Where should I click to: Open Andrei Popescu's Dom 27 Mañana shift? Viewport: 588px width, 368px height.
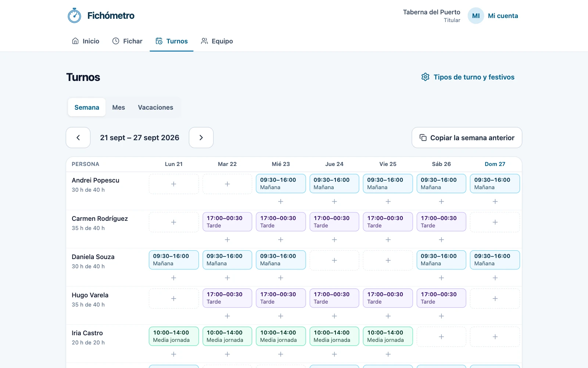(x=495, y=184)
